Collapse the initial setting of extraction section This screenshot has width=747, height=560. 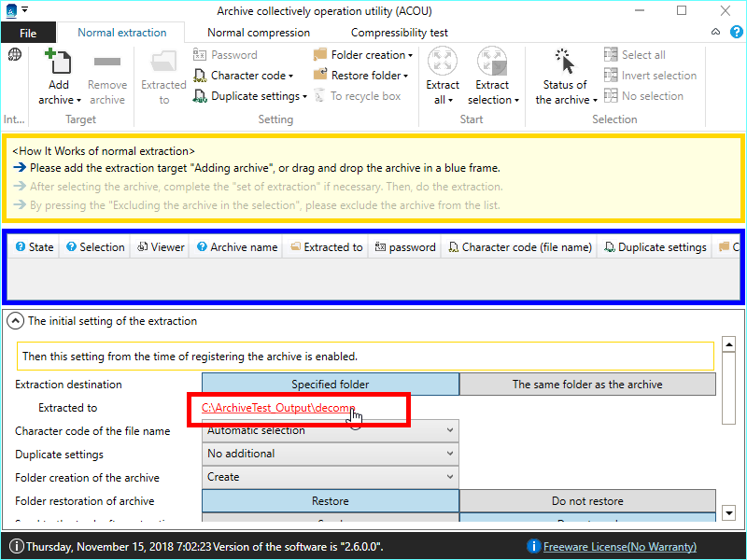(x=16, y=321)
